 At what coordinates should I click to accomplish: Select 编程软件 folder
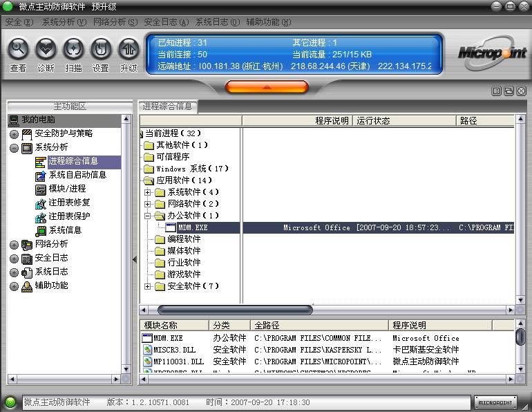[x=178, y=239]
